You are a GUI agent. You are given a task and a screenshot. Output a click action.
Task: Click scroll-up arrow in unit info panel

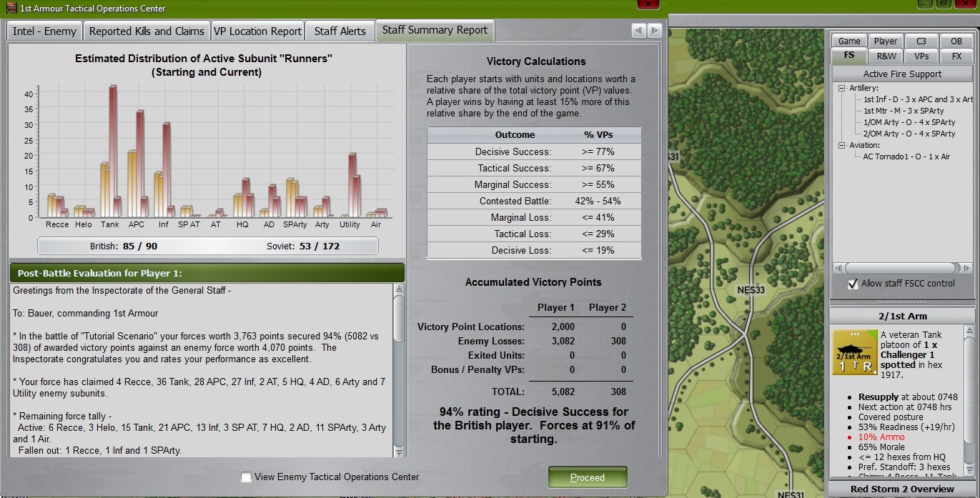point(971,330)
